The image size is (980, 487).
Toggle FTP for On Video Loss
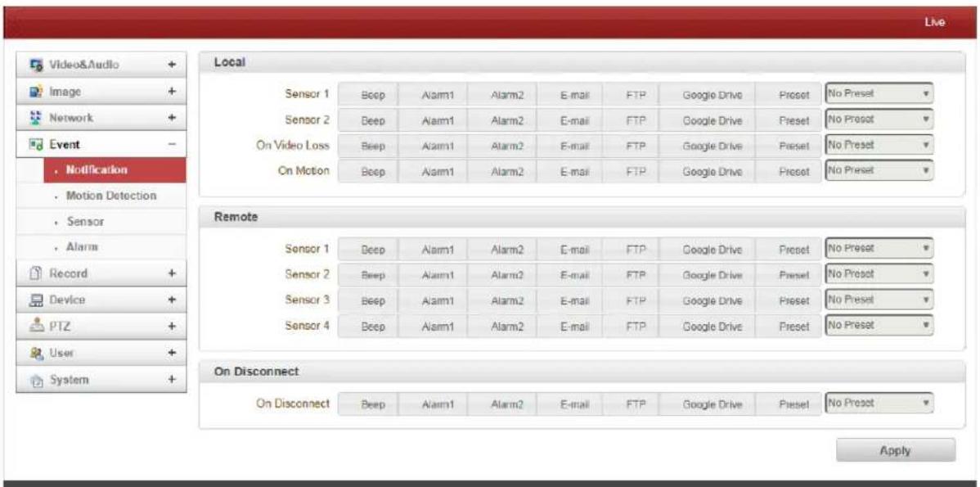coord(630,146)
